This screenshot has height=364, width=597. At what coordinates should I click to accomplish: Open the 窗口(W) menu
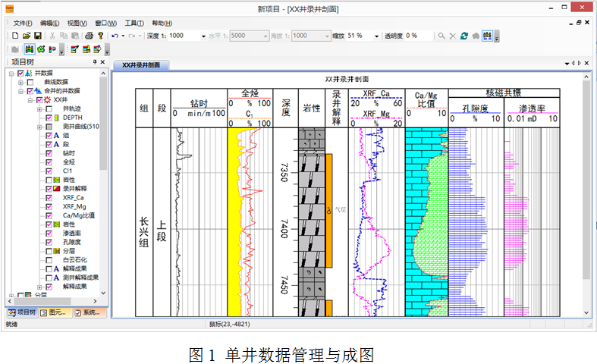(x=106, y=24)
